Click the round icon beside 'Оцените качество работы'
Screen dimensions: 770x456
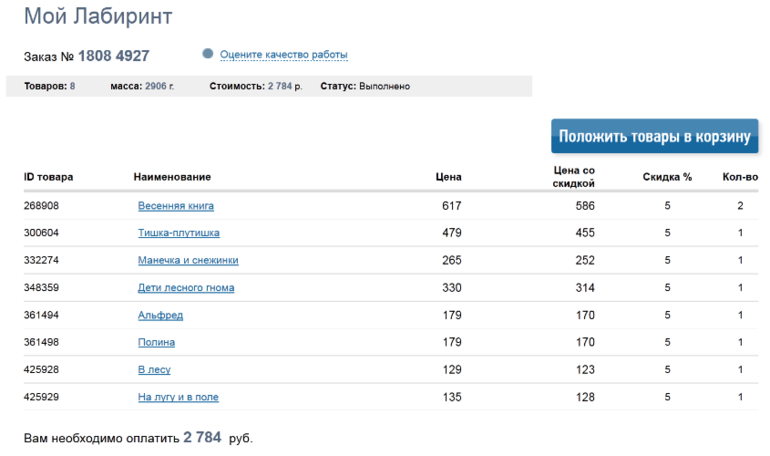tap(208, 54)
